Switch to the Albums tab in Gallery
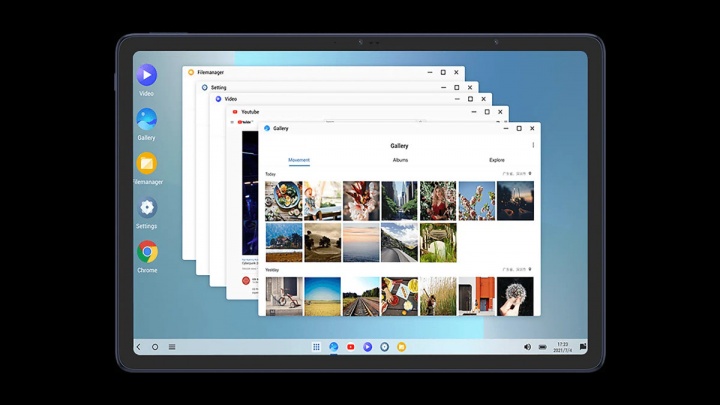Image resolution: width=720 pixels, height=405 pixels. point(400,160)
